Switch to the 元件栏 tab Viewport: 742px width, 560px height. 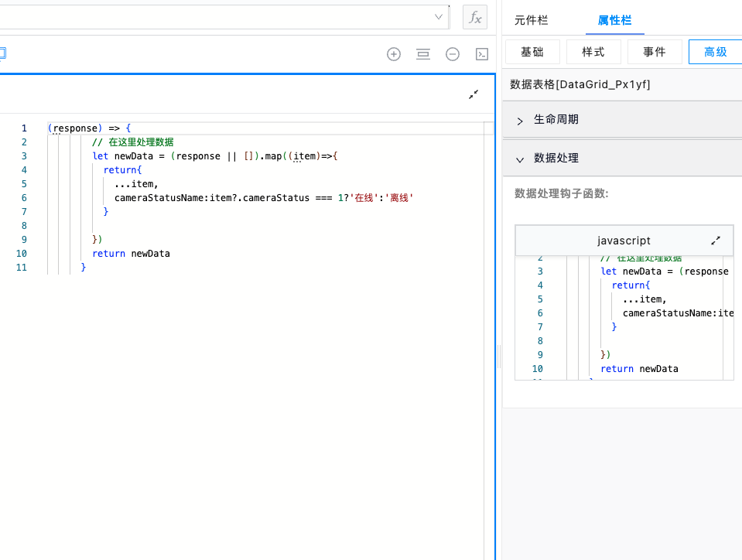[531, 20]
